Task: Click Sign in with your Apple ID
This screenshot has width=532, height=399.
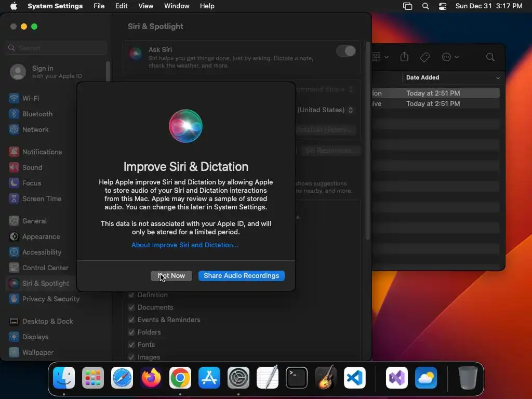Action: pyautogui.click(x=46, y=72)
